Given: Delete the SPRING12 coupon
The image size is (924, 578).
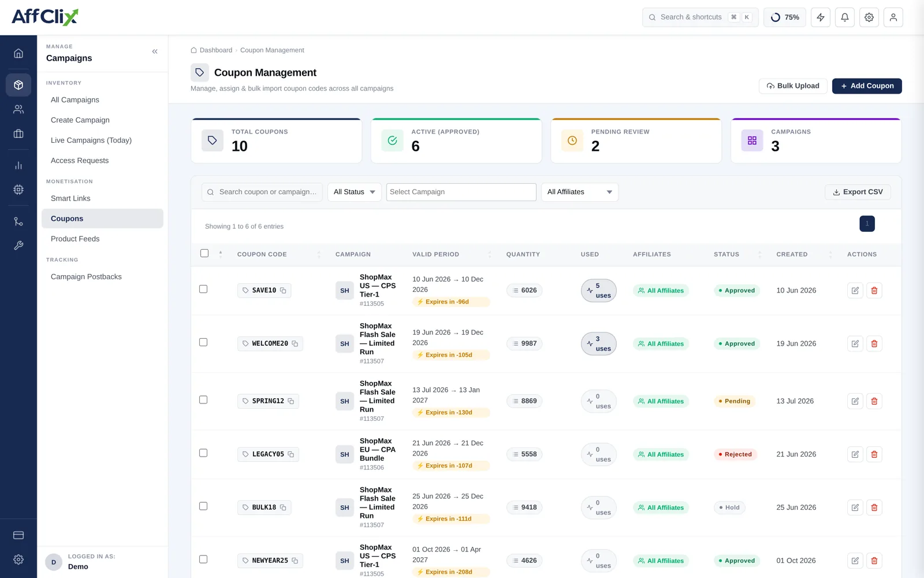Looking at the screenshot, I should (874, 401).
